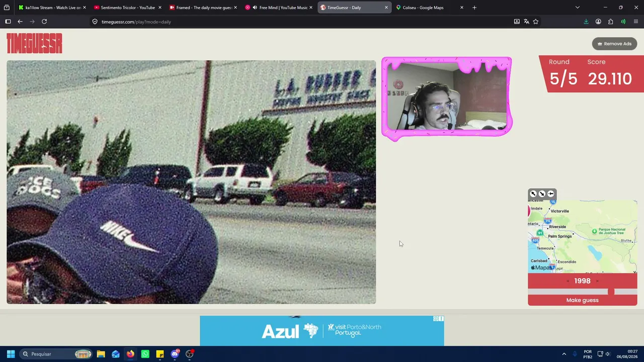Adjust the year slider handle
The image size is (644, 362).
(x=611, y=292)
